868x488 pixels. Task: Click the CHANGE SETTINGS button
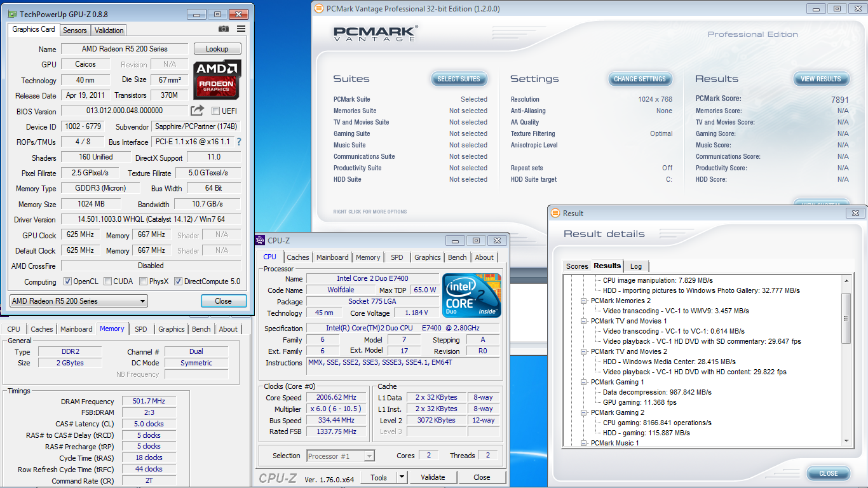pyautogui.click(x=640, y=79)
